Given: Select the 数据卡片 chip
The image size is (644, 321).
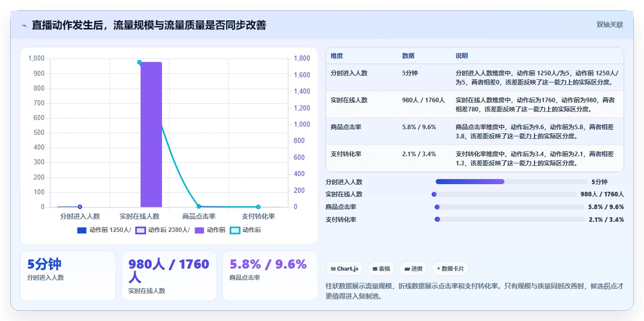Looking at the screenshot, I should tap(450, 269).
